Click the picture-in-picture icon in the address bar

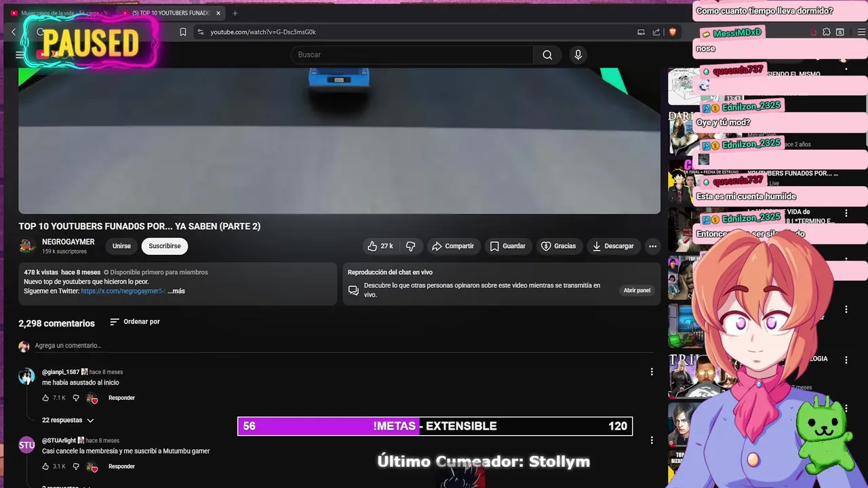641,32
